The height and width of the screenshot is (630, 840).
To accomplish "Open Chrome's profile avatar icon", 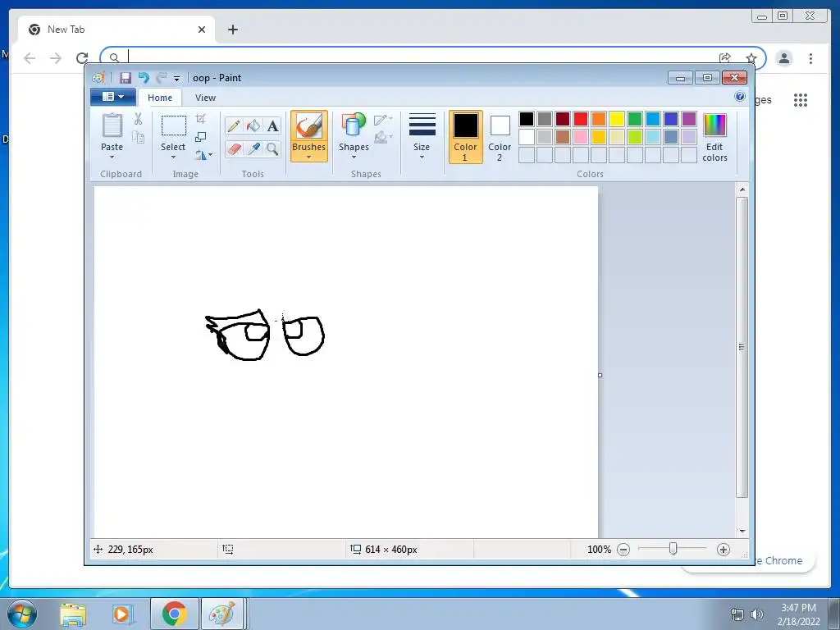I will pos(783,58).
